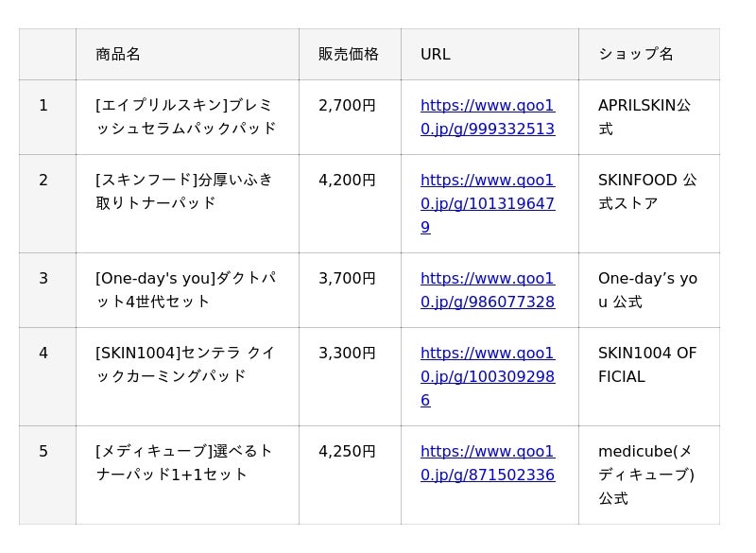756x553 pixels.
Task: Select the [メディキューブ] product name cell
Action: (x=184, y=463)
